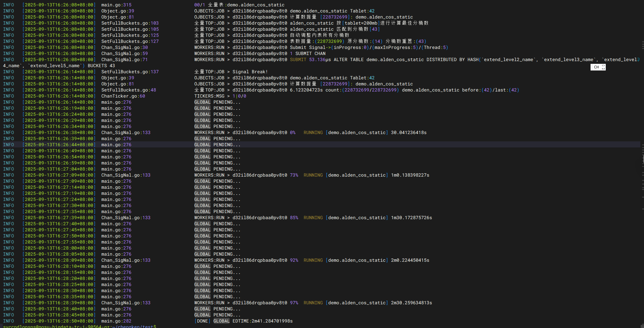Image resolution: width=644 pixels, height=328 pixels.
Task: Click the main.go:282 source reference
Action: 116,321
